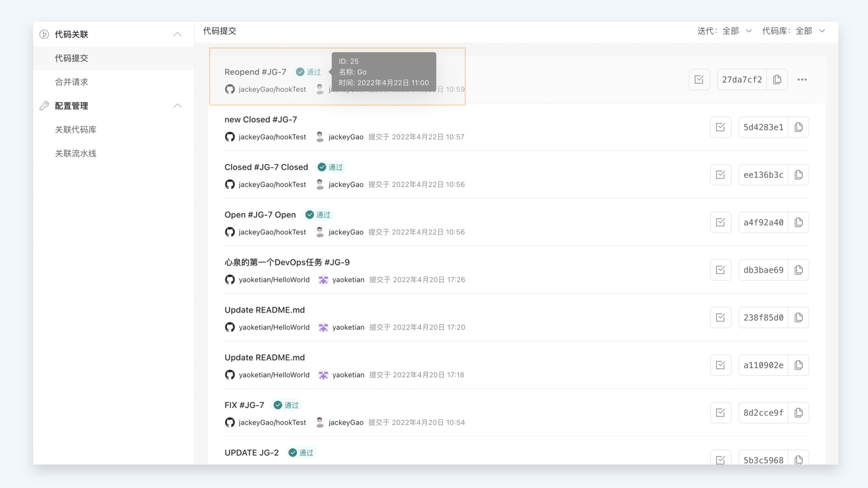This screenshot has height=488, width=868.
Task: Click task check button beside a110902e
Action: tap(720, 365)
